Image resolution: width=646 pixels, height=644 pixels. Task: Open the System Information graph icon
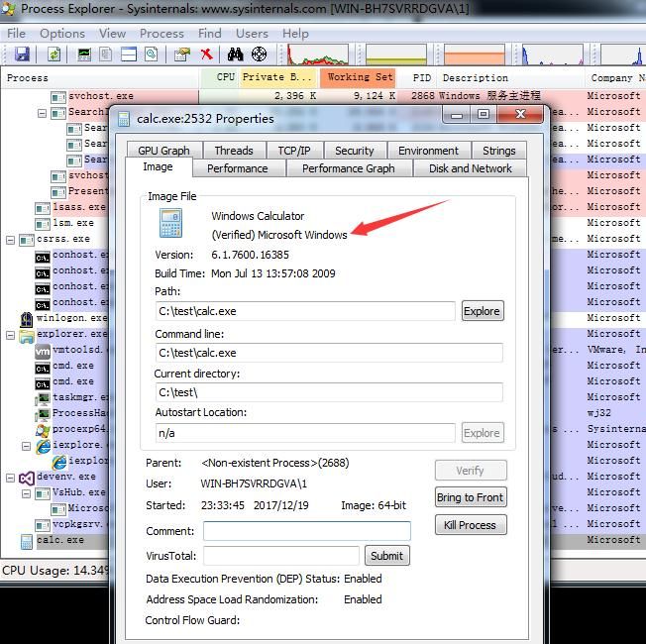84,54
